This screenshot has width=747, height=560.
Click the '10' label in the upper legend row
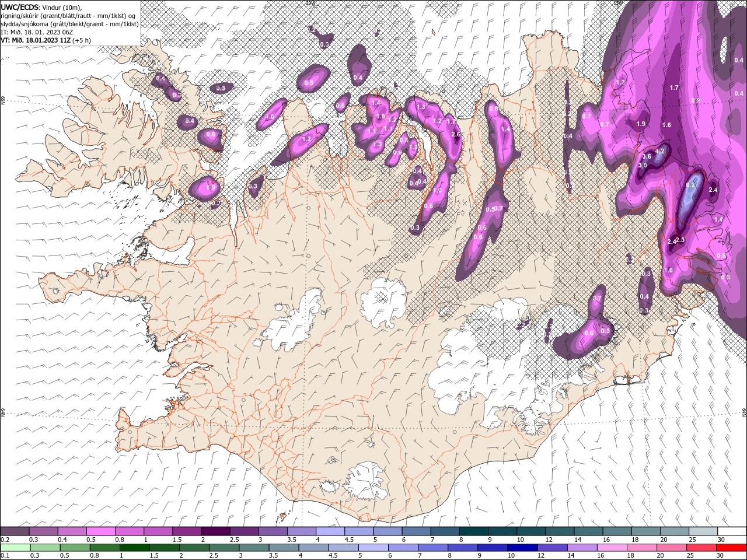pos(520,540)
